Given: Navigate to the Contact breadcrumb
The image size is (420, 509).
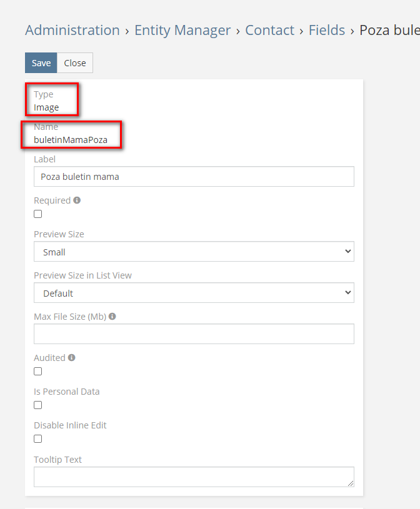Looking at the screenshot, I should pos(269,30).
